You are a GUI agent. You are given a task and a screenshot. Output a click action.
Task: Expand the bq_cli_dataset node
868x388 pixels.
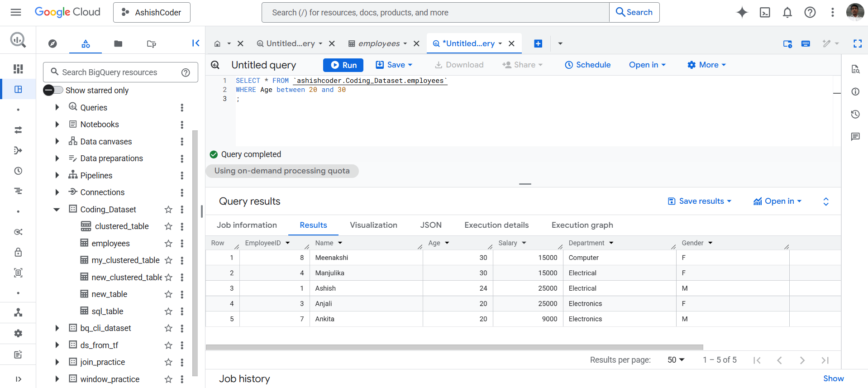[x=57, y=328]
